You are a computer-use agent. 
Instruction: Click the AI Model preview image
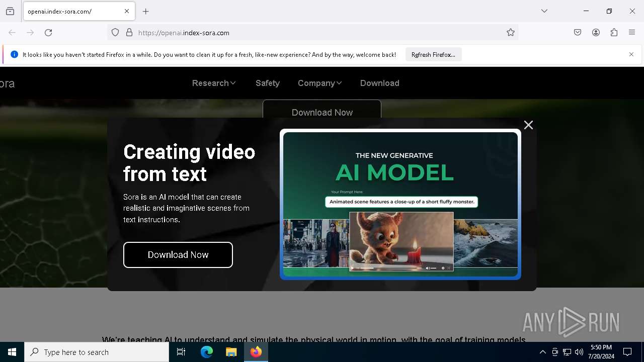(x=400, y=204)
